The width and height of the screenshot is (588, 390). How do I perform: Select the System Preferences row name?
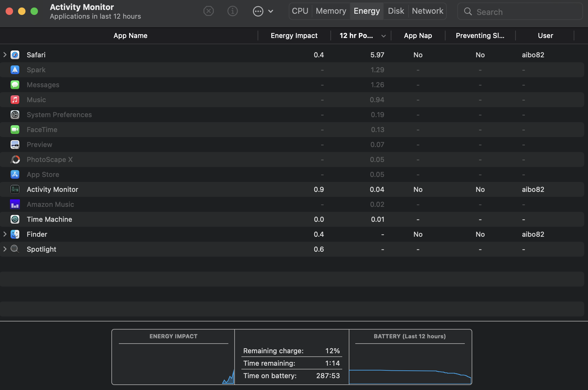59,115
